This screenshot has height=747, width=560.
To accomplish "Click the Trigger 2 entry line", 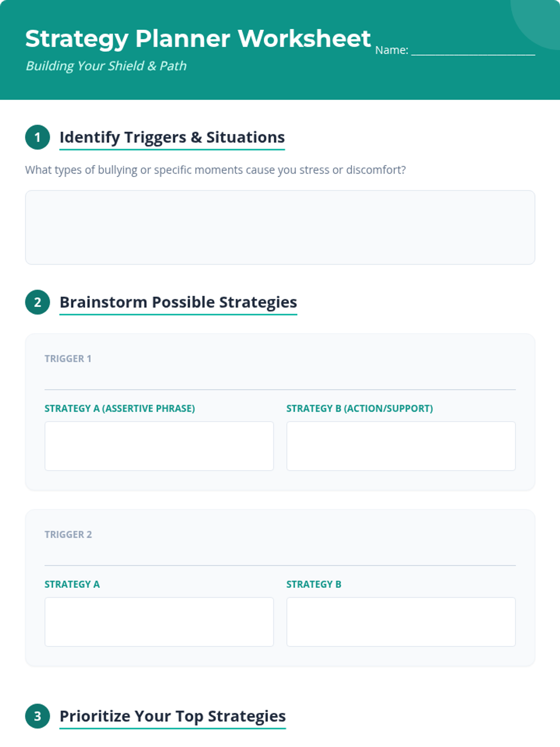I will (280, 557).
